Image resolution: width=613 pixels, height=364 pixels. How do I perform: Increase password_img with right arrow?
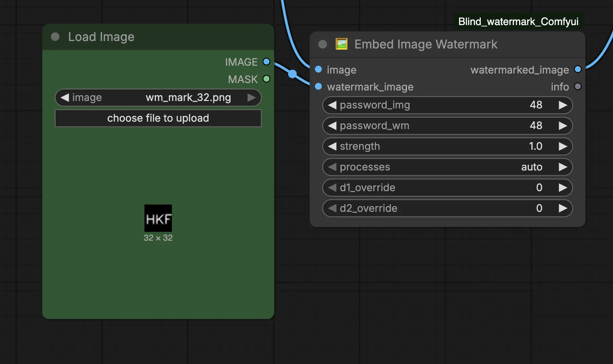tap(563, 105)
